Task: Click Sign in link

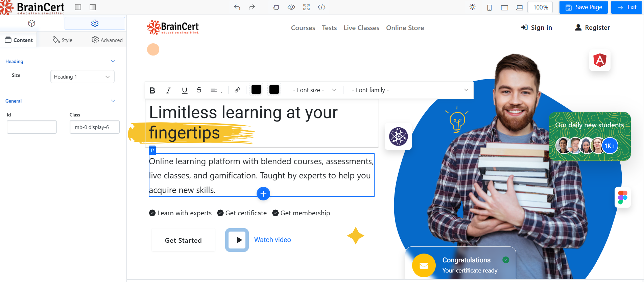Action: tap(536, 27)
